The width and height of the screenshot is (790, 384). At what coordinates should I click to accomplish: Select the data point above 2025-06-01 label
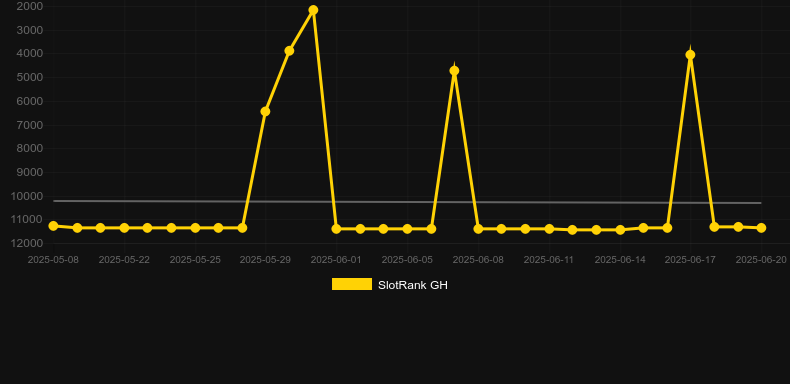[336, 229]
